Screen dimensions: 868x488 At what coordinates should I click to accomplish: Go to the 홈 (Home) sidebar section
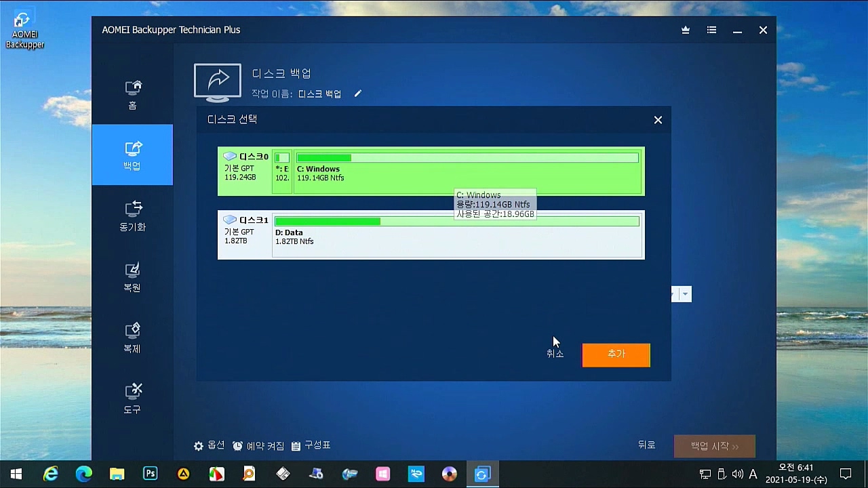(132, 94)
